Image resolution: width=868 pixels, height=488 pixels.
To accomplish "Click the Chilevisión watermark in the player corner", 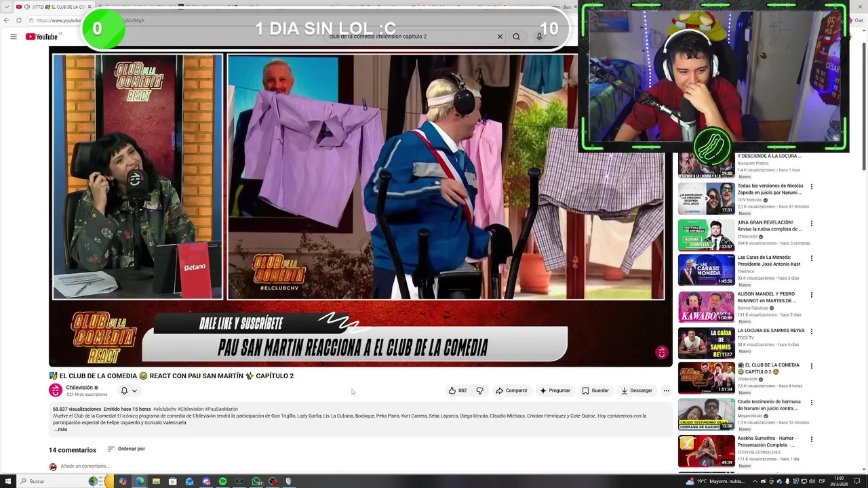I will point(661,352).
